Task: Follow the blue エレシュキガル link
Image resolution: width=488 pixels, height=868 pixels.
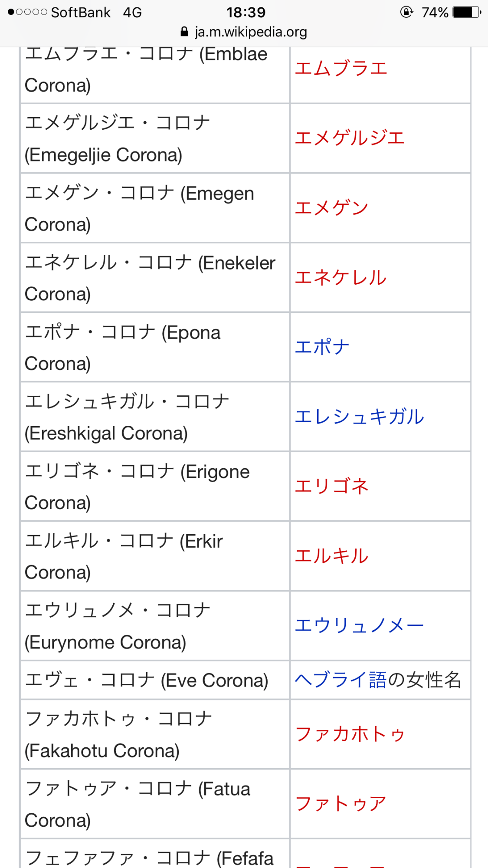Action: [359, 417]
